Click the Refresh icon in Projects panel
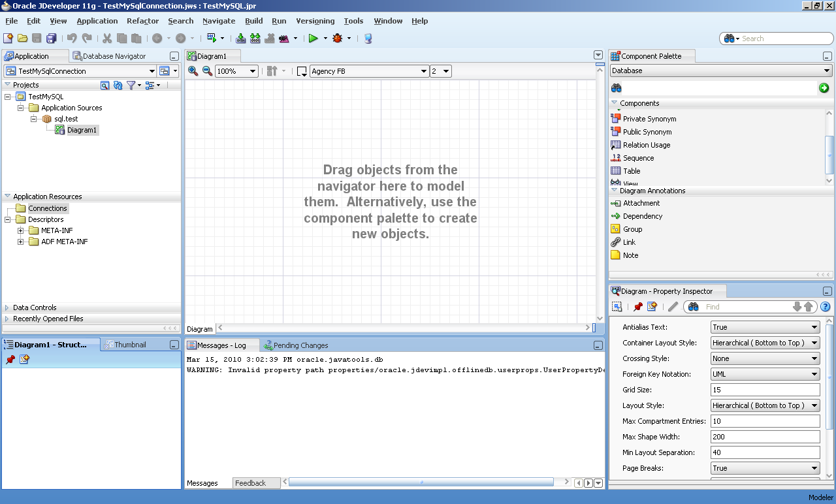This screenshot has height=504, width=836. pos(118,85)
